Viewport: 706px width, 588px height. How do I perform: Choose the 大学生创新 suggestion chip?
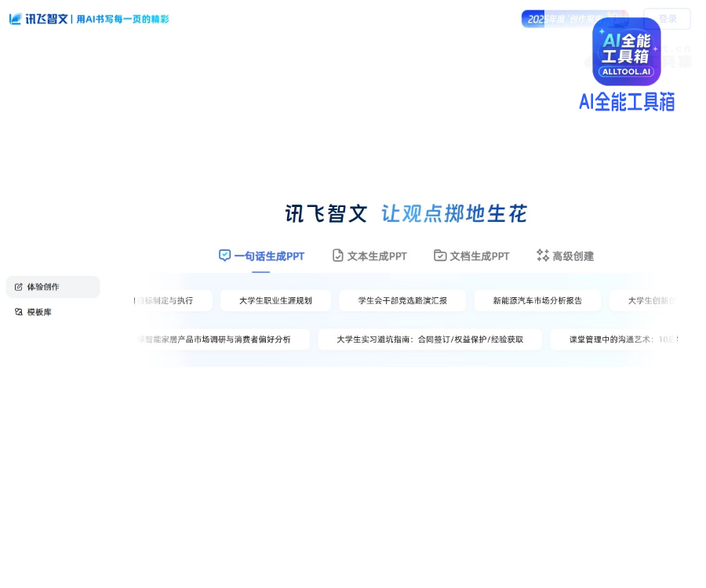(x=643, y=300)
